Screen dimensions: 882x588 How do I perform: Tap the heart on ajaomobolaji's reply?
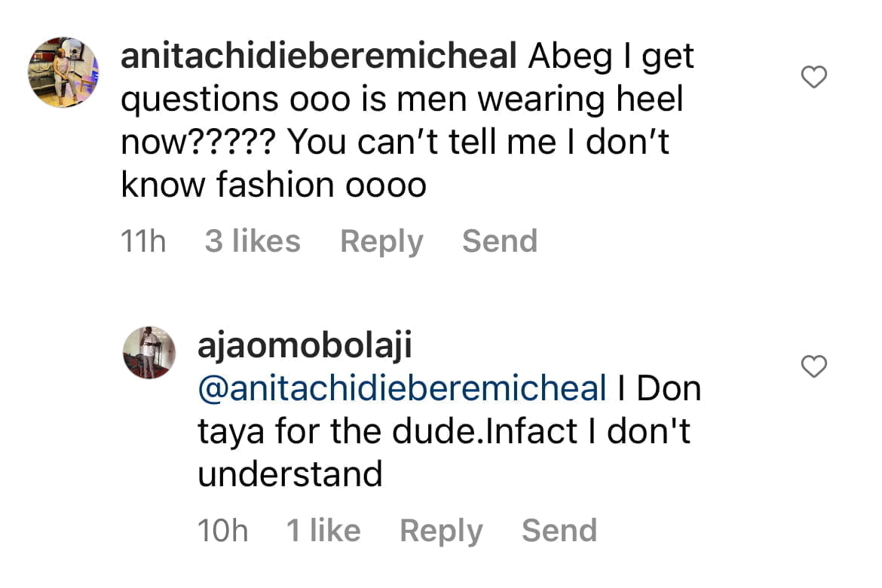813,366
